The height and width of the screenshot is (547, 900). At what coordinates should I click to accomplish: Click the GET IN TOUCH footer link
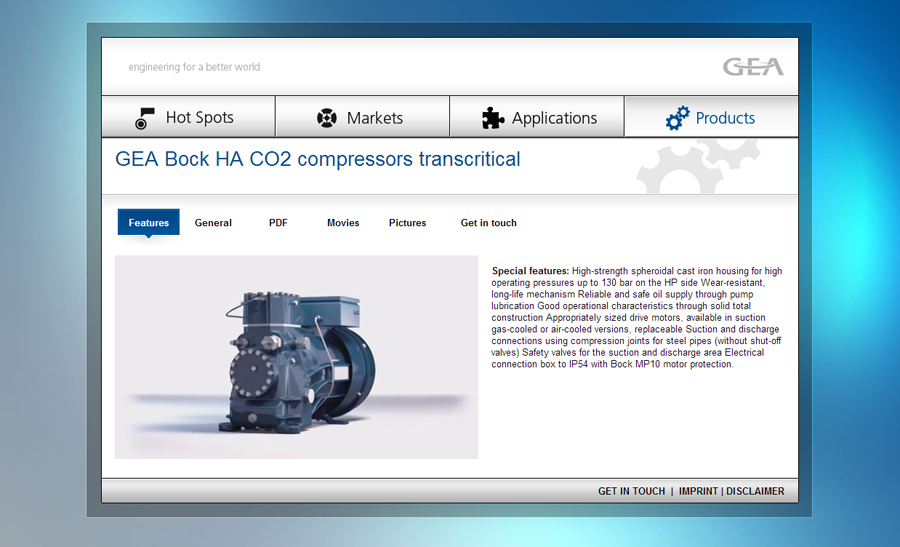click(631, 491)
